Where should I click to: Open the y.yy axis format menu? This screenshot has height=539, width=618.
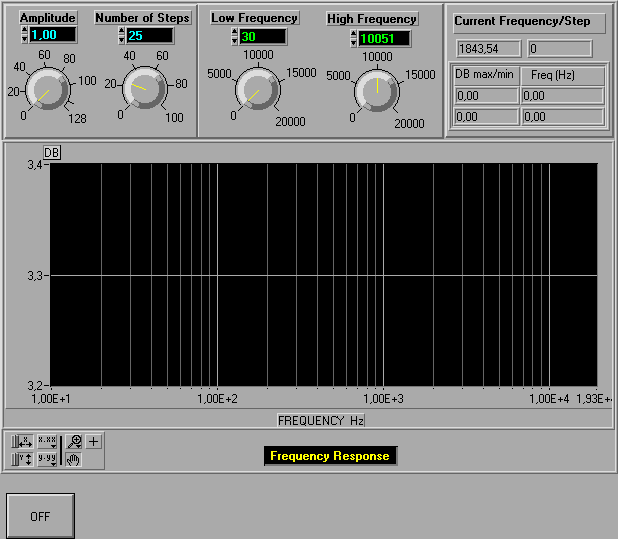point(47,459)
